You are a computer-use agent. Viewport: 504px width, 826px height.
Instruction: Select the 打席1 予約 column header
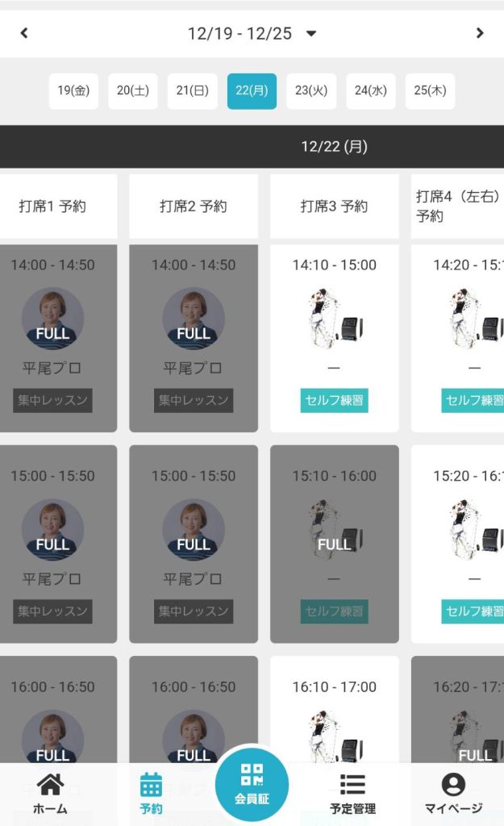(52, 206)
